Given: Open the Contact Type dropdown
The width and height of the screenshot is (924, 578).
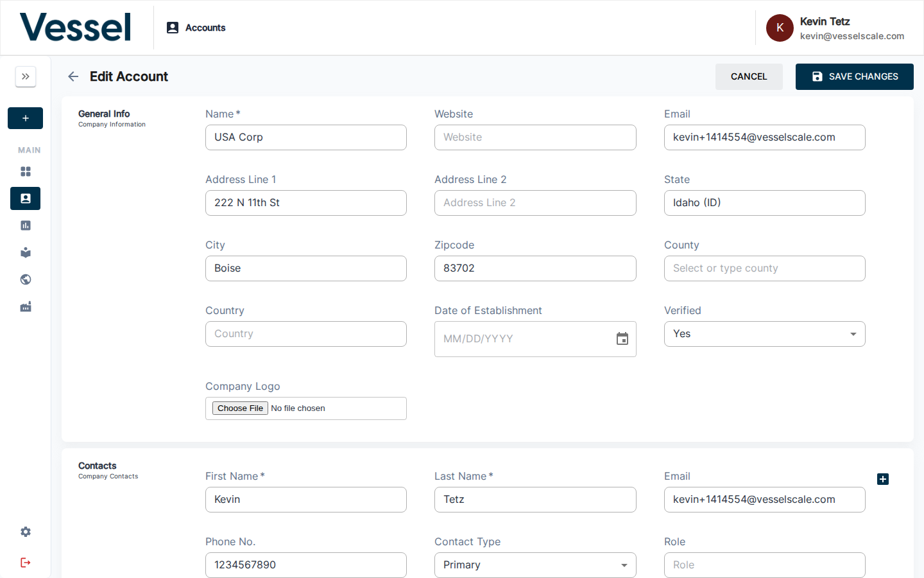Looking at the screenshot, I should 535,565.
